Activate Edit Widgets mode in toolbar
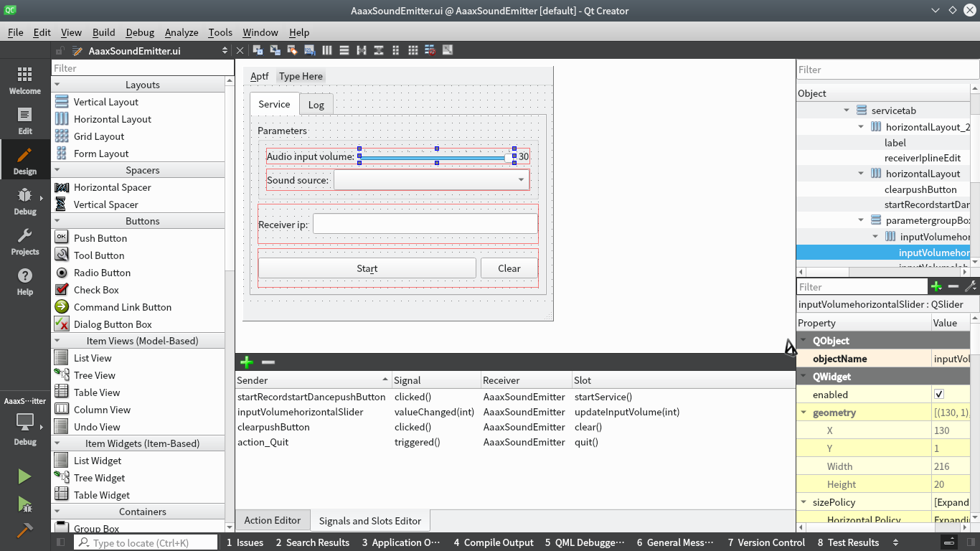Screen dimensions: 980x551 coord(258,50)
